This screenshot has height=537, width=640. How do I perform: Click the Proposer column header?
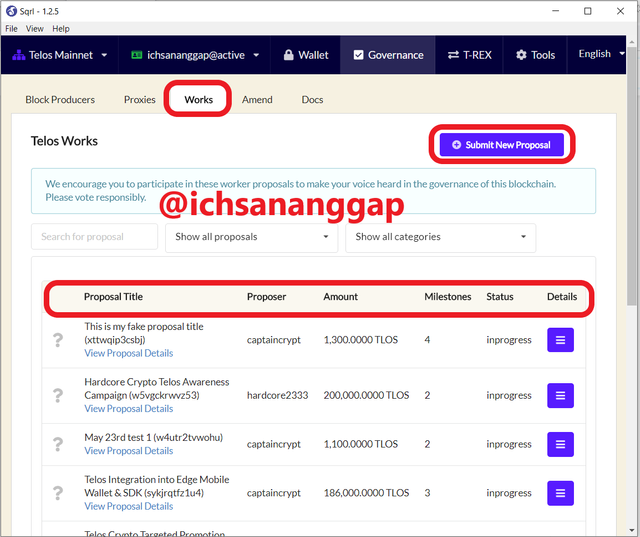pos(266,297)
